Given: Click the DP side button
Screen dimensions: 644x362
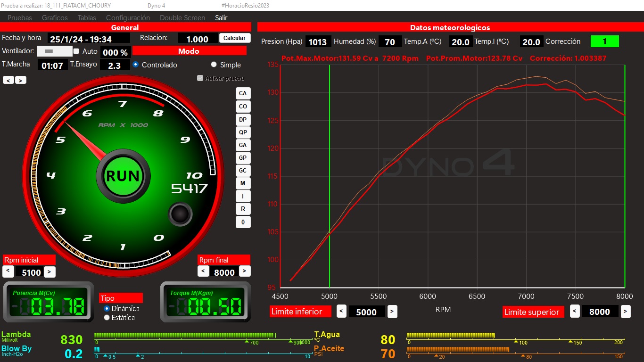Looking at the screenshot, I should (x=243, y=119).
